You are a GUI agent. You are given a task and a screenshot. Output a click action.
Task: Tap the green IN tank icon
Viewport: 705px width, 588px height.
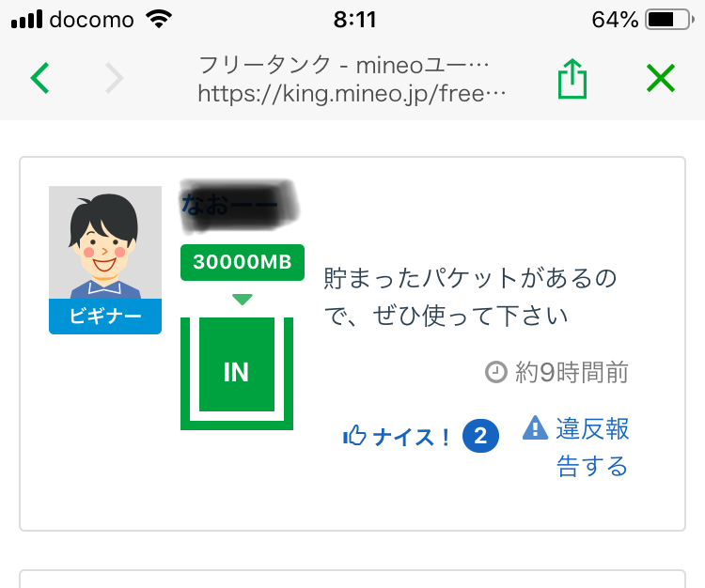tap(237, 372)
